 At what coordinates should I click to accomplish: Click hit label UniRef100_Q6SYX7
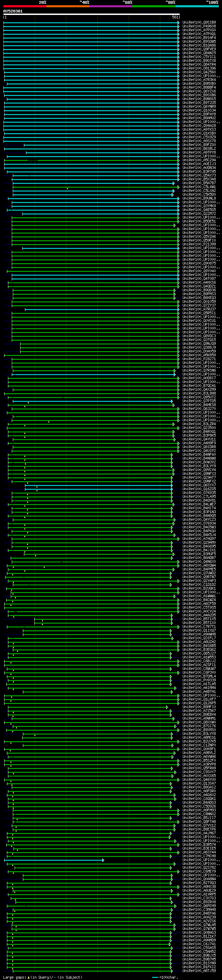[x=199, y=485]
